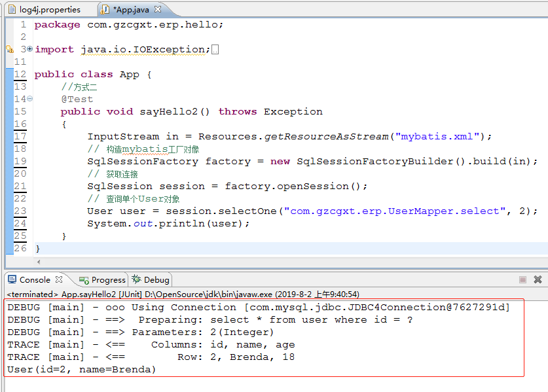The height and width of the screenshot is (392, 548).
Task: Open the Console view tab
Action: pyautogui.click(x=35, y=280)
